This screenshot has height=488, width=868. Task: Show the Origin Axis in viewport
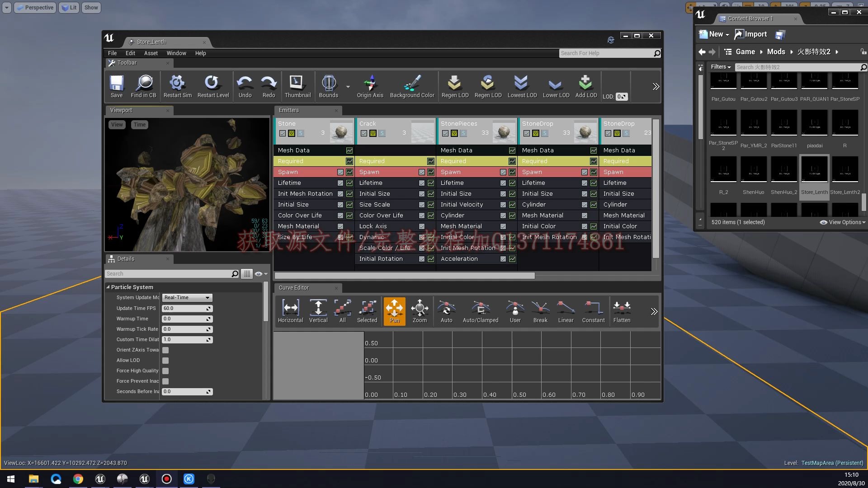370,86
